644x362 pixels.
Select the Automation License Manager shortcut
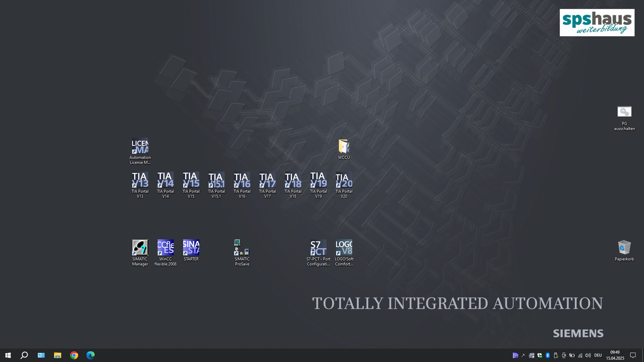140,151
